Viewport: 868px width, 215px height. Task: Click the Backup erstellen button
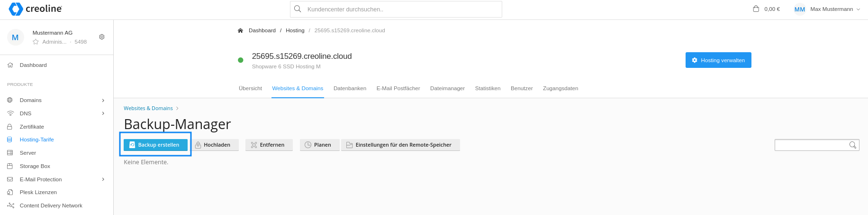(x=155, y=145)
